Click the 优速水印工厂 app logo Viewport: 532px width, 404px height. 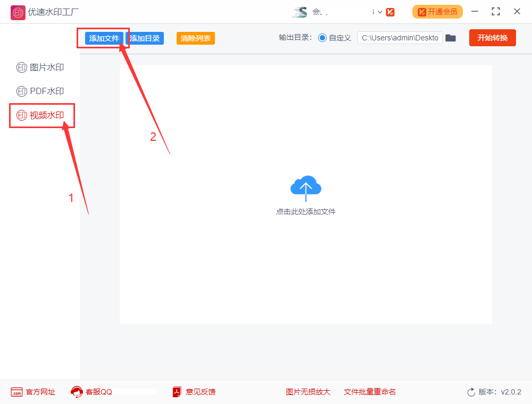pyautogui.click(x=18, y=12)
